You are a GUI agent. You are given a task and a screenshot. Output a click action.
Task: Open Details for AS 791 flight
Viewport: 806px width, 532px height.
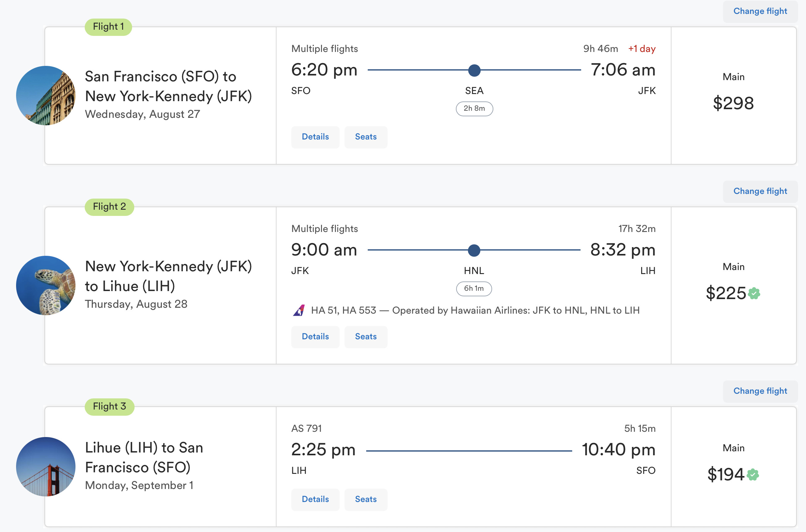tap(315, 500)
